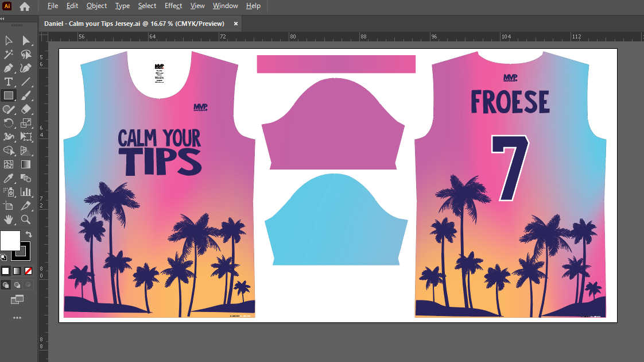Open the Object menu
The image size is (644, 362).
click(x=96, y=6)
